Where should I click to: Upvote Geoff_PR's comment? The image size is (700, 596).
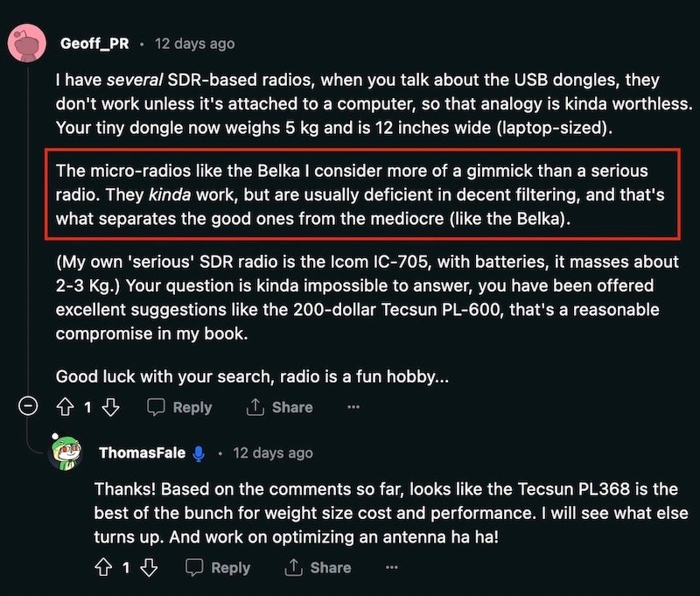pos(65,407)
